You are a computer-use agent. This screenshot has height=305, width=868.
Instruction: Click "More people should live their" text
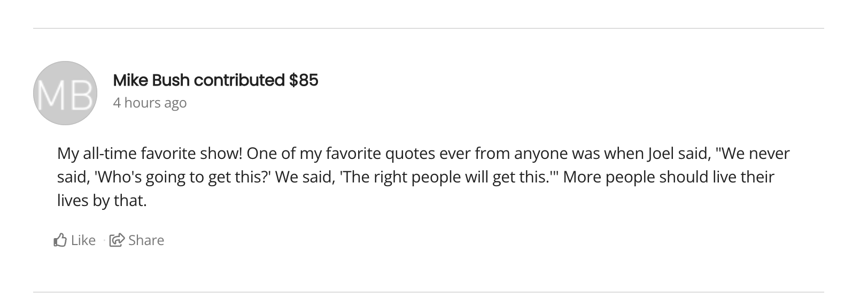click(668, 177)
